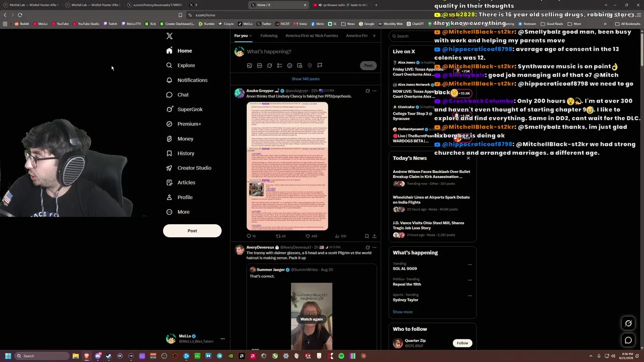Add a GIF to the post
644x362 pixels.
(260, 65)
